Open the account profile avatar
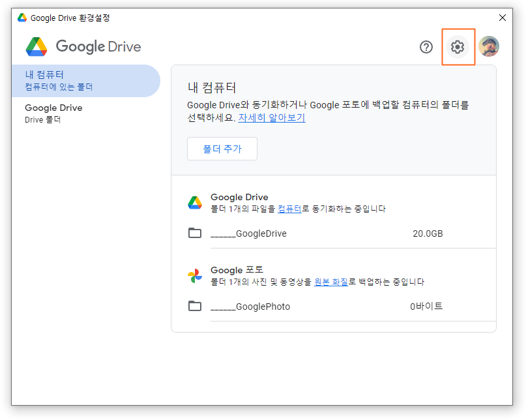This screenshot has width=526, height=420. (x=489, y=46)
